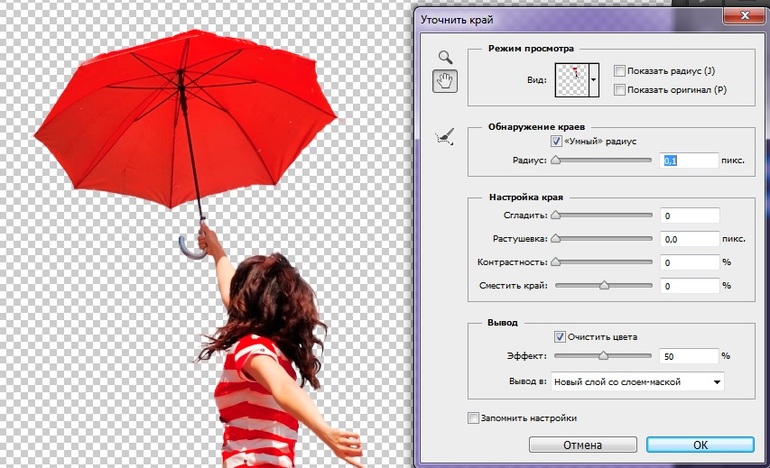This screenshot has width=770, height=468.
Task: Select the Refine Radius brush tool
Action: (x=445, y=137)
